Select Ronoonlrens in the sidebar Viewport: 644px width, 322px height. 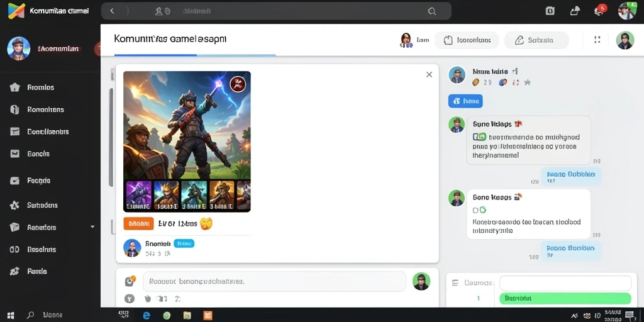click(x=45, y=109)
